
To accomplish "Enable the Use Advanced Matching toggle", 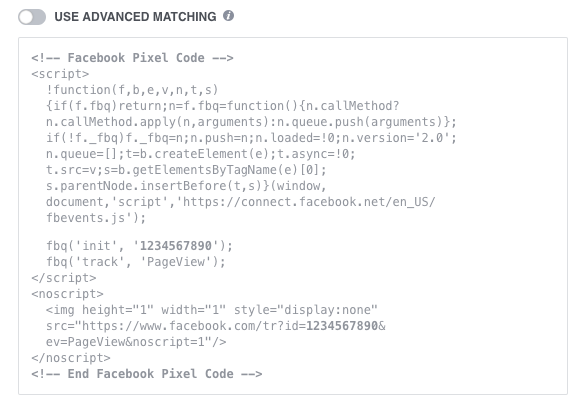I will click(32, 17).
